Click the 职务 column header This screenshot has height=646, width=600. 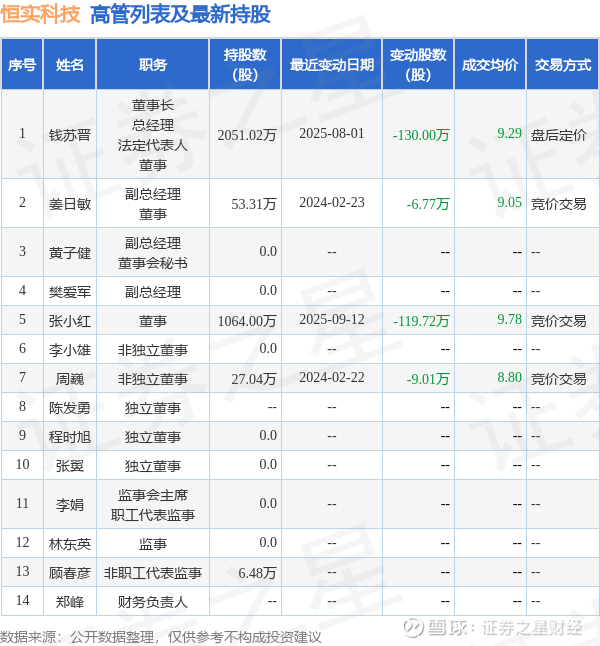point(153,65)
